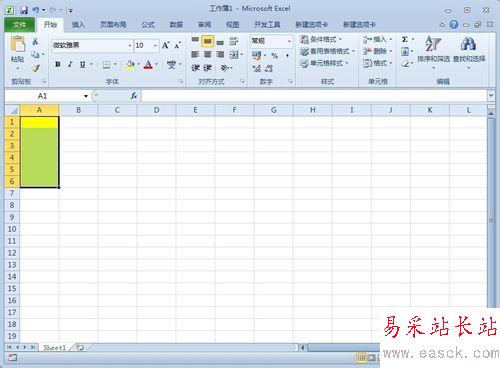Viewport: 500px width, 368px height.
Task: Switch to the Insert tab
Action: [x=78, y=25]
